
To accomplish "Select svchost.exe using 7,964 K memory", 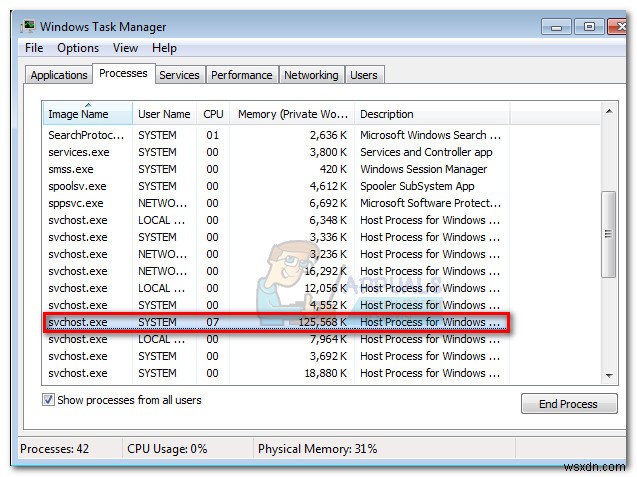I will click(x=276, y=339).
